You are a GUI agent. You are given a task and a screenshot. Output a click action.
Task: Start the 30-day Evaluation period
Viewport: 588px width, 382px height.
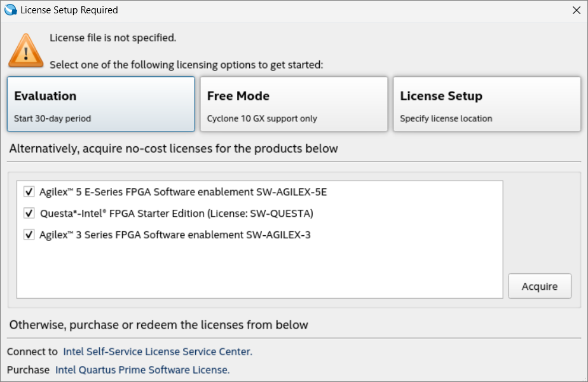[x=101, y=104]
